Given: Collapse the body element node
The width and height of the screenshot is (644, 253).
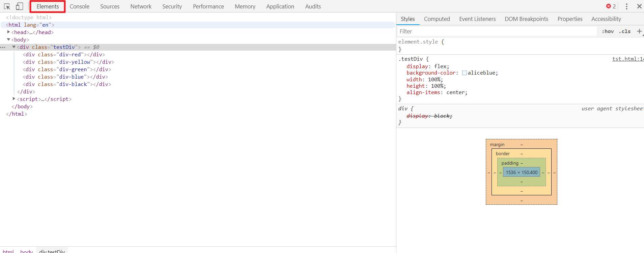Looking at the screenshot, I should point(8,39).
